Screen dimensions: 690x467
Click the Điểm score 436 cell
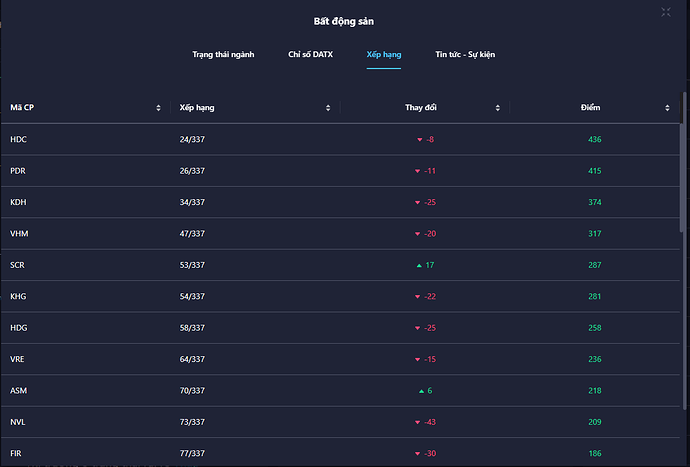pos(595,139)
